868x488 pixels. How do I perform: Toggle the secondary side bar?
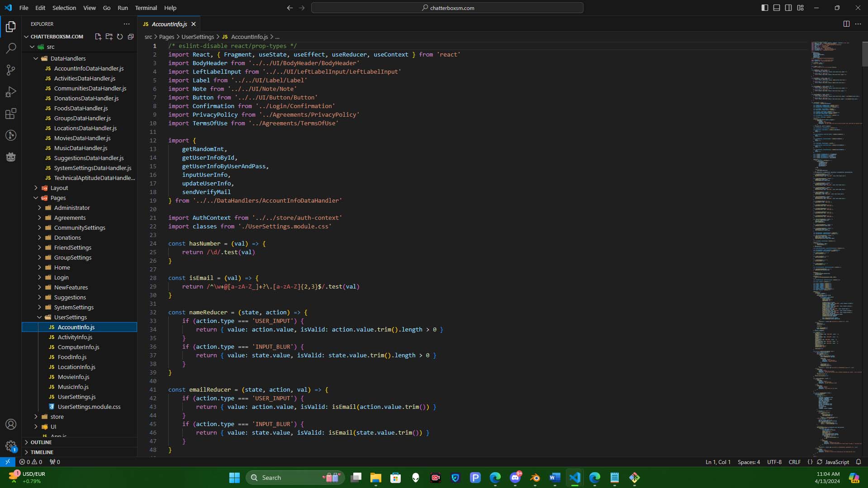[788, 8]
